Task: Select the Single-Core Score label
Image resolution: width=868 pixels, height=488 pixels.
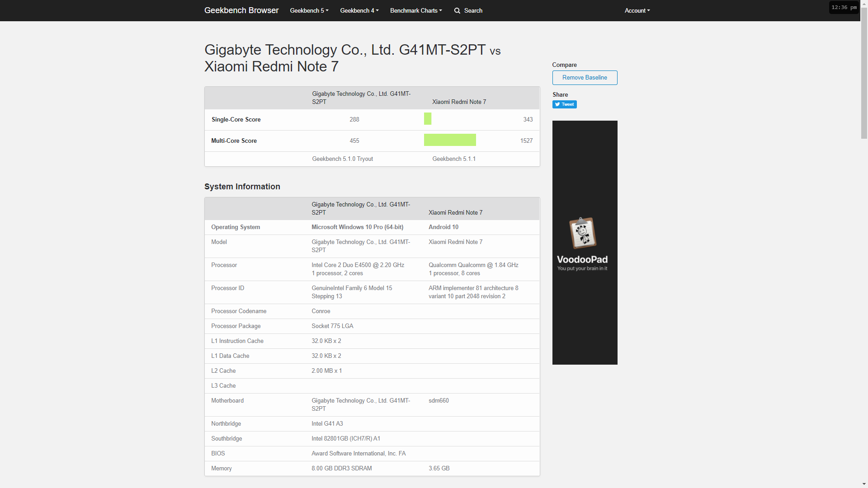Action: (x=236, y=120)
